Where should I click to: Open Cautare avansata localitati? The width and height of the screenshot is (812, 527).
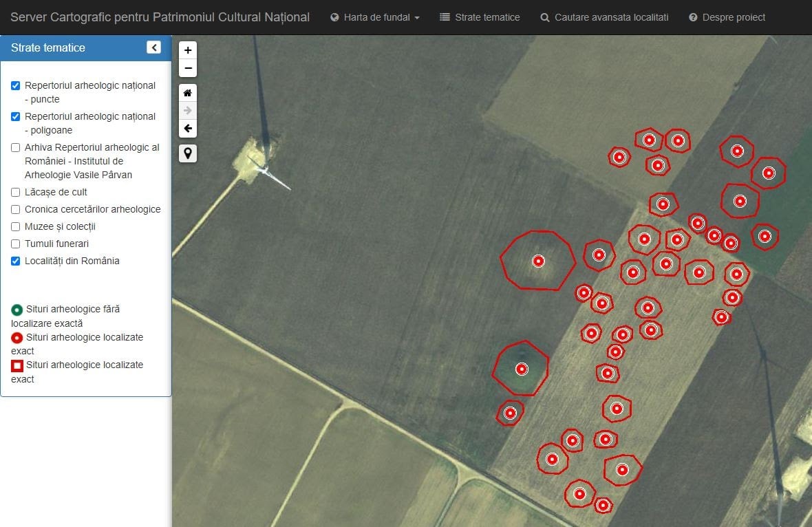(x=604, y=17)
